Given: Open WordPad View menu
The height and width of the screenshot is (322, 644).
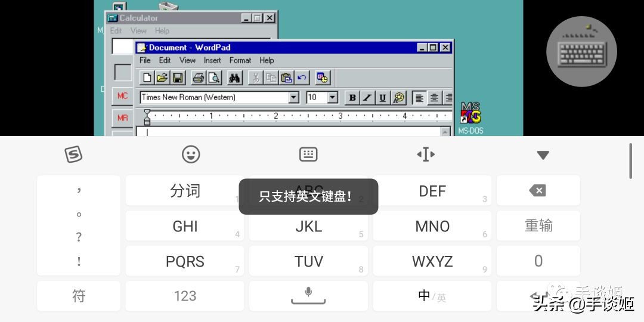Looking at the screenshot, I should pyautogui.click(x=187, y=60).
